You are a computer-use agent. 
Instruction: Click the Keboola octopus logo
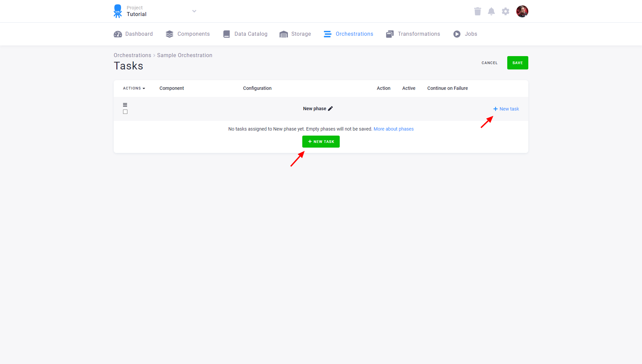(118, 11)
